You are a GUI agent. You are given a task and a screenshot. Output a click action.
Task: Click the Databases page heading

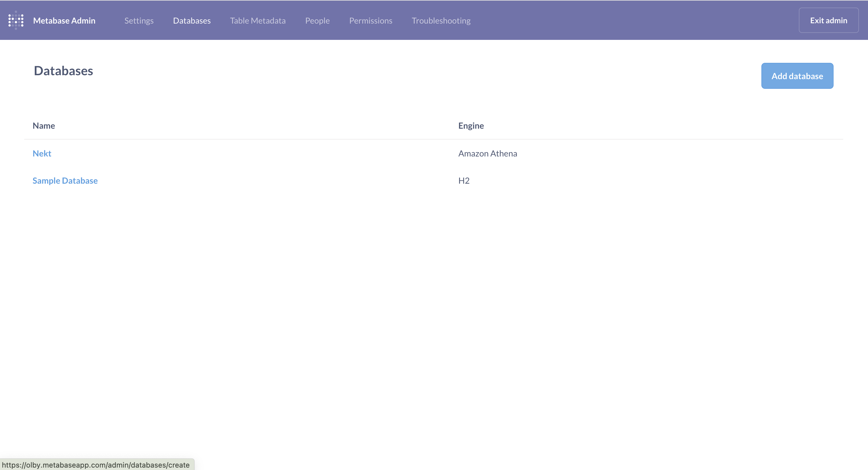tap(63, 71)
